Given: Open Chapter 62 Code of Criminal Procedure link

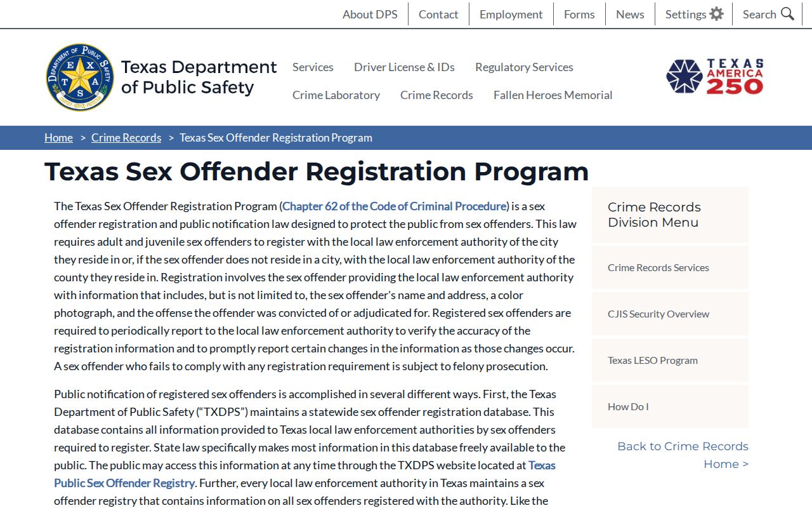Looking at the screenshot, I should pos(395,206).
